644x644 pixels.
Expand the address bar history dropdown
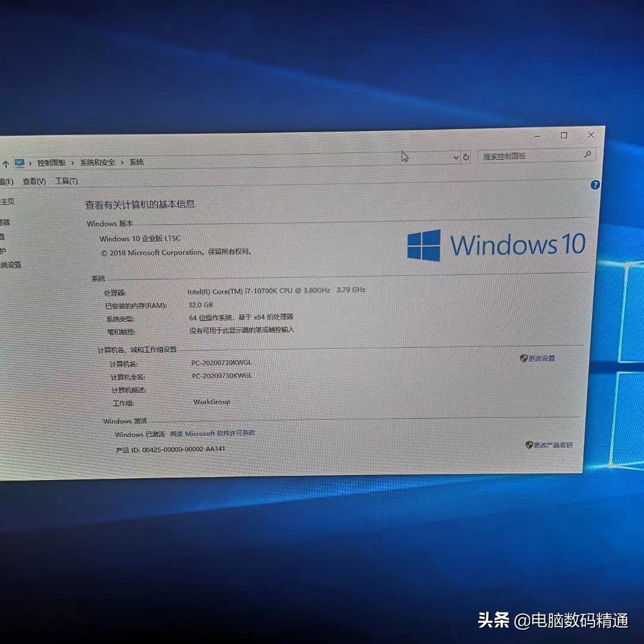coord(456,157)
